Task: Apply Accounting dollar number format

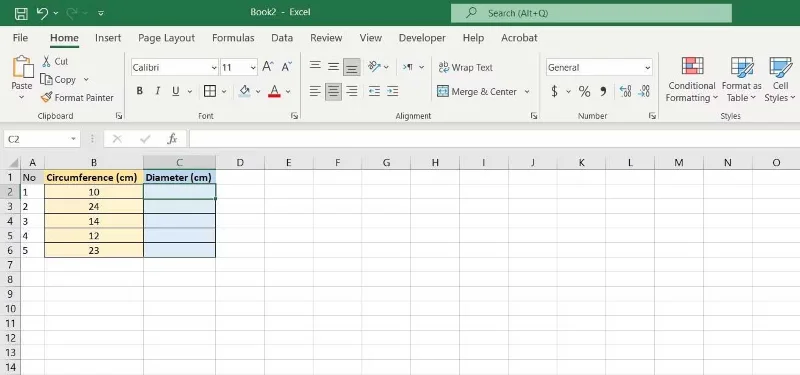Action: click(x=555, y=92)
